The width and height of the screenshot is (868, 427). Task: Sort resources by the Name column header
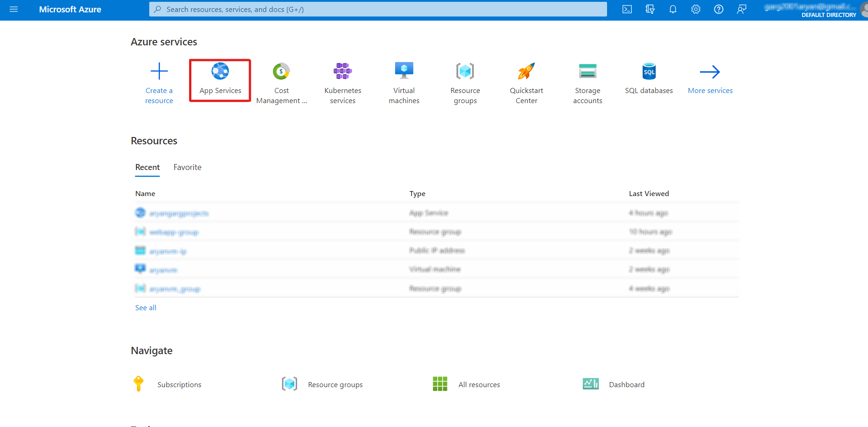145,194
